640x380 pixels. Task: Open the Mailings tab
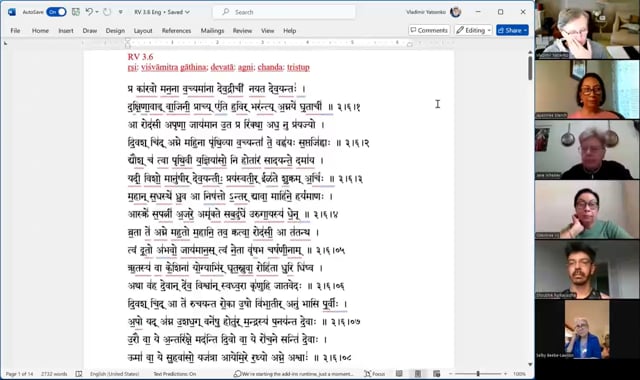coord(212,31)
